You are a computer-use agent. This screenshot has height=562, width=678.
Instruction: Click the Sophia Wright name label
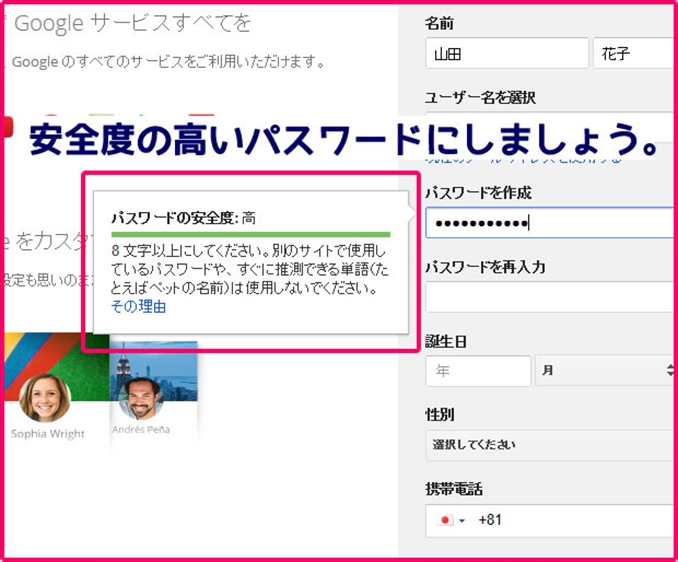click(x=47, y=434)
